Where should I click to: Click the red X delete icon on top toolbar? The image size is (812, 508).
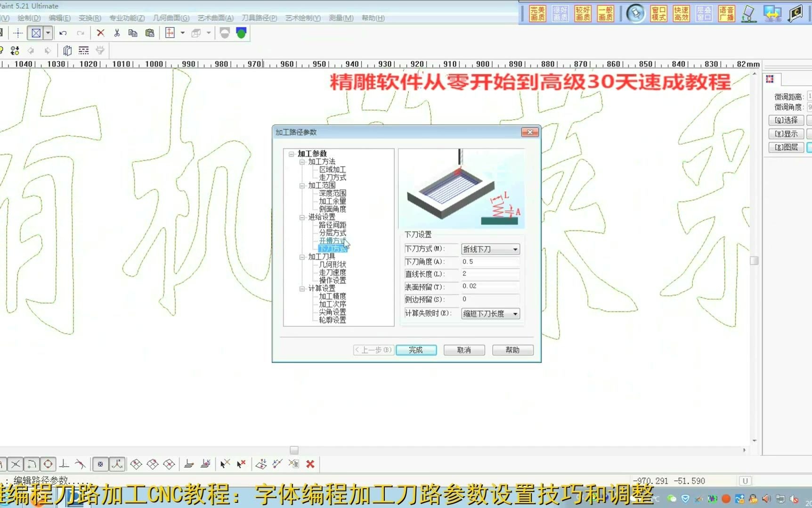pos(100,33)
